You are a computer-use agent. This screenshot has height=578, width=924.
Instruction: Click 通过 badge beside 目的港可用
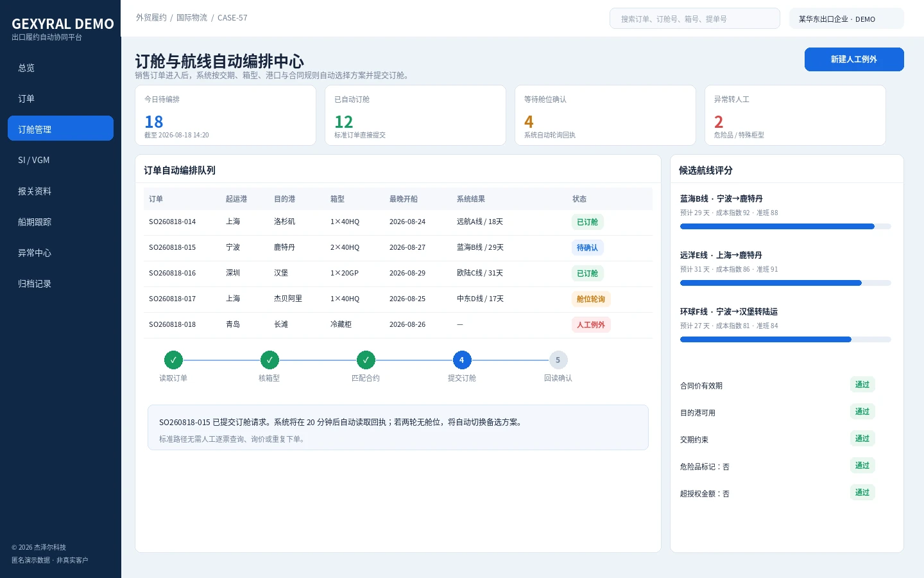(x=862, y=412)
